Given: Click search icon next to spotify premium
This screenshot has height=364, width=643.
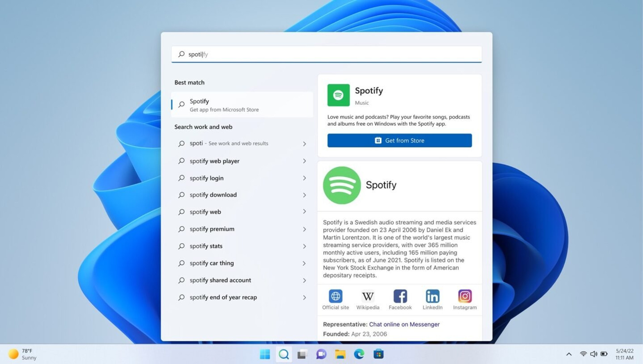Looking at the screenshot, I should click(x=181, y=229).
